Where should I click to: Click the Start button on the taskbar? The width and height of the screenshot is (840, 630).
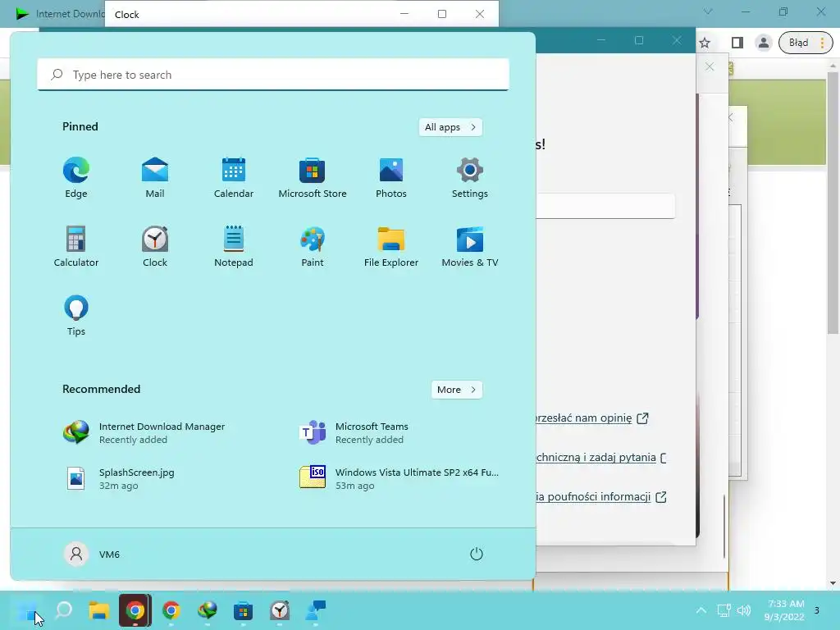point(27,610)
